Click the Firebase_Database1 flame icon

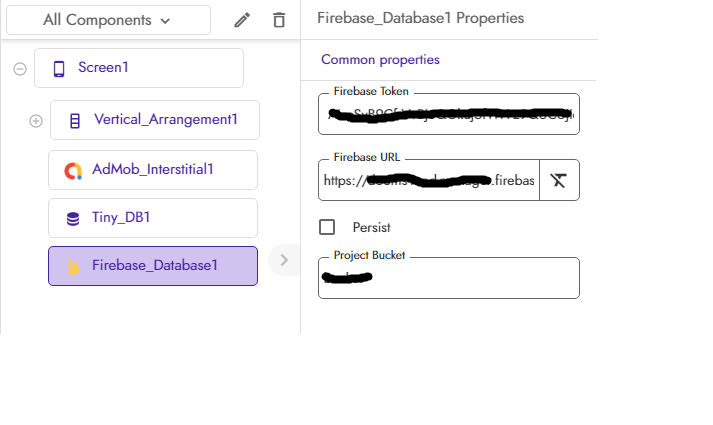click(73, 266)
